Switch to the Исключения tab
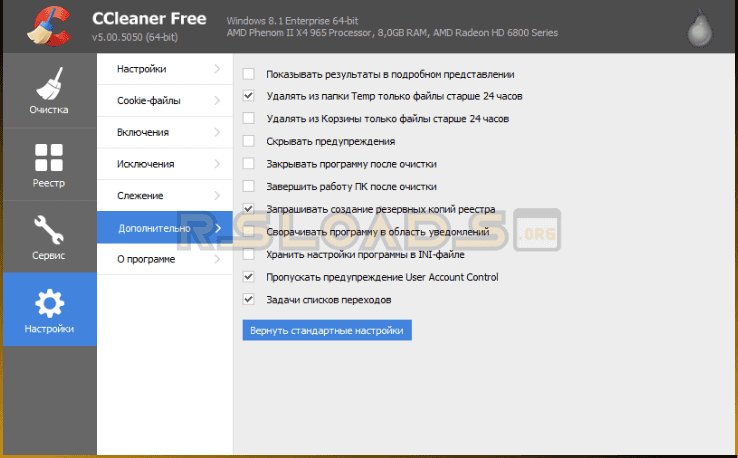Viewport: 738px width, 458px height. (165, 164)
